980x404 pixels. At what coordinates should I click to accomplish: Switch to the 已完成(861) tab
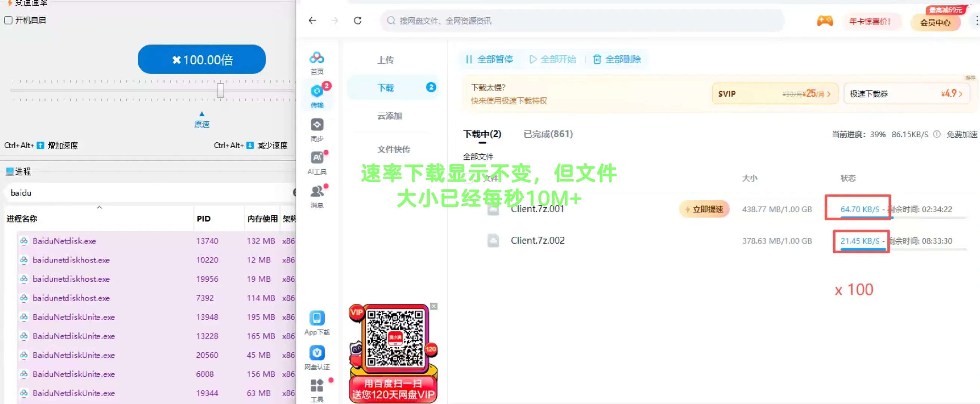click(548, 134)
